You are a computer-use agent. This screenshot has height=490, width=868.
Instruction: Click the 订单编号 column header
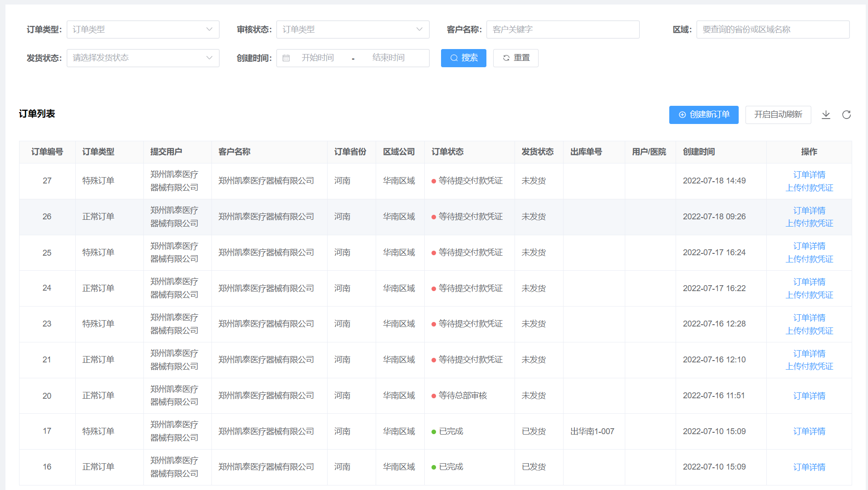point(47,152)
